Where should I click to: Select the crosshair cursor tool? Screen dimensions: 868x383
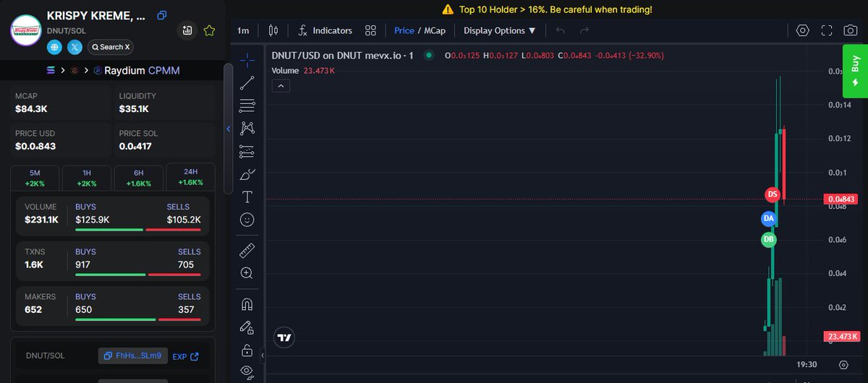coord(247,60)
